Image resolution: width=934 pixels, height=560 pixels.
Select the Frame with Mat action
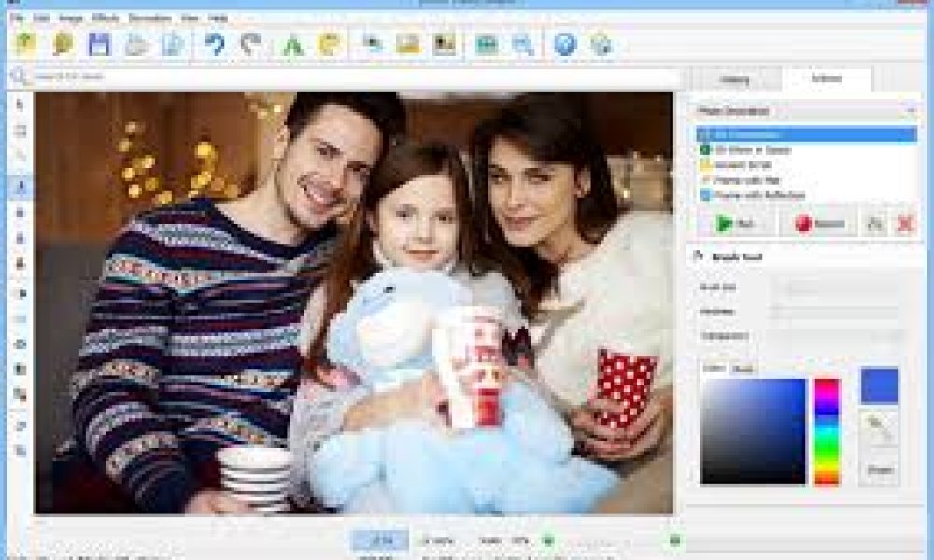tap(807, 180)
